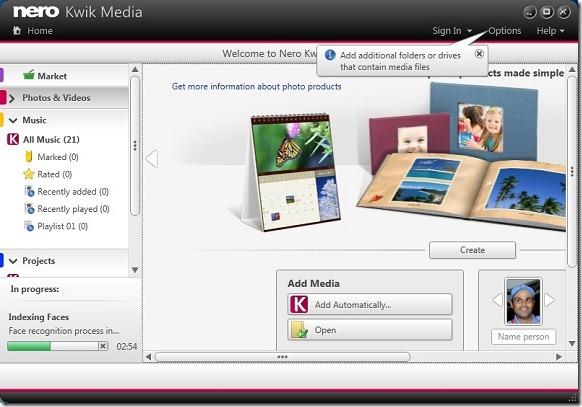Click the sidebar scroll up arrow
The width and height of the screenshot is (582, 407).
click(135, 69)
